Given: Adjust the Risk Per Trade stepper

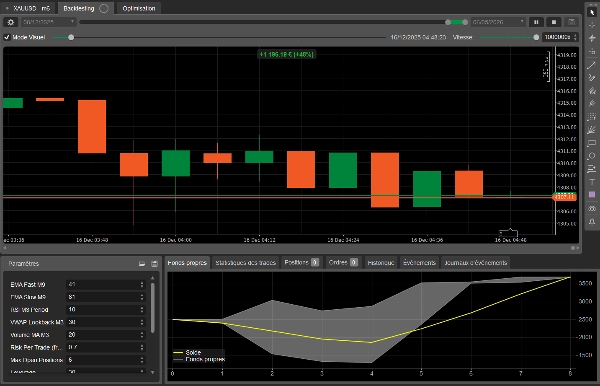Looking at the screenshot, I should (142, 347).
